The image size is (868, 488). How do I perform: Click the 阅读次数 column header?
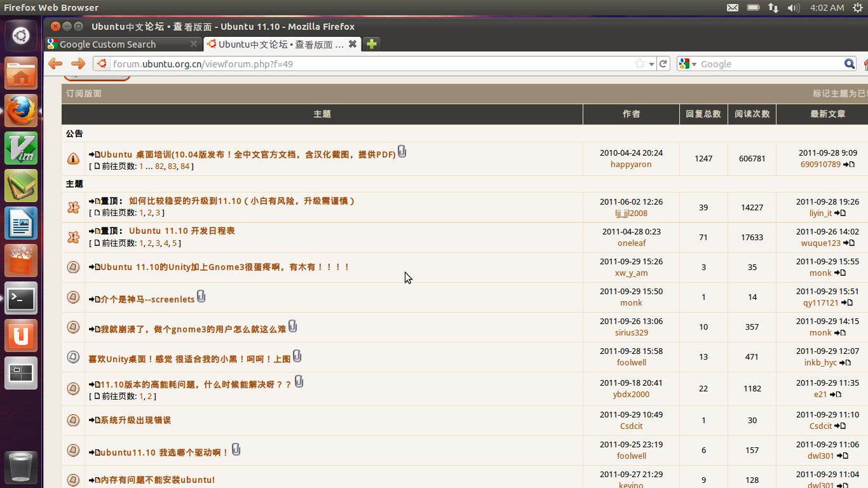tap(752, 114)
